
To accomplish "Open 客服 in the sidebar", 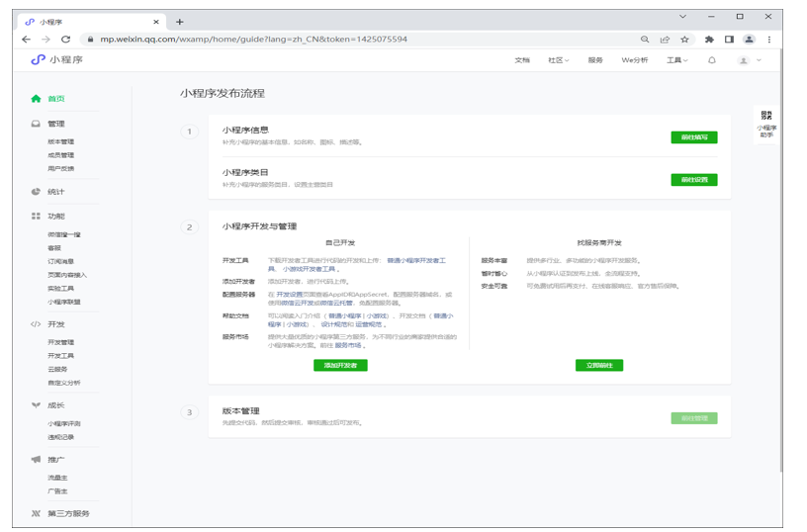I will click(x=54, y=248).
